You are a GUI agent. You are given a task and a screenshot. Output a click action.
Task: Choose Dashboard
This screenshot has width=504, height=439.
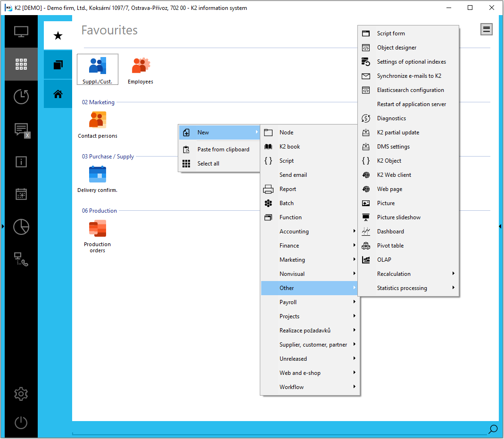(408, 232)
